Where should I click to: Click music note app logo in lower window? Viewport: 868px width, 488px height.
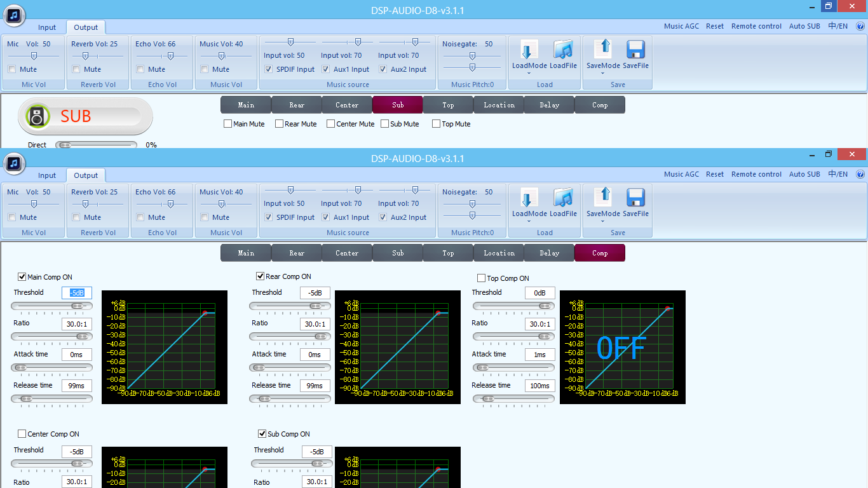tap(14, 163)
